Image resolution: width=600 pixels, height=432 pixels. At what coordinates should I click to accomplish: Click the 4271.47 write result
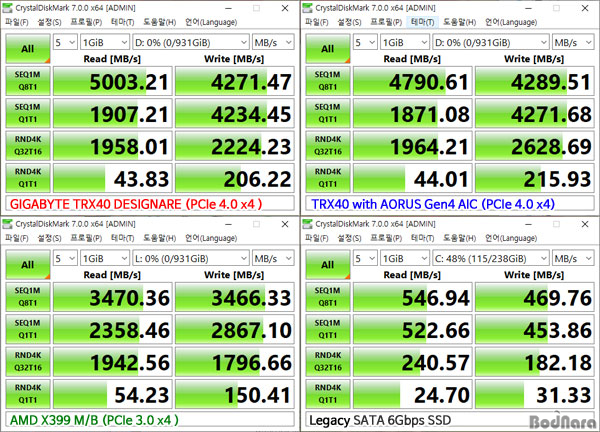(235, 81)
